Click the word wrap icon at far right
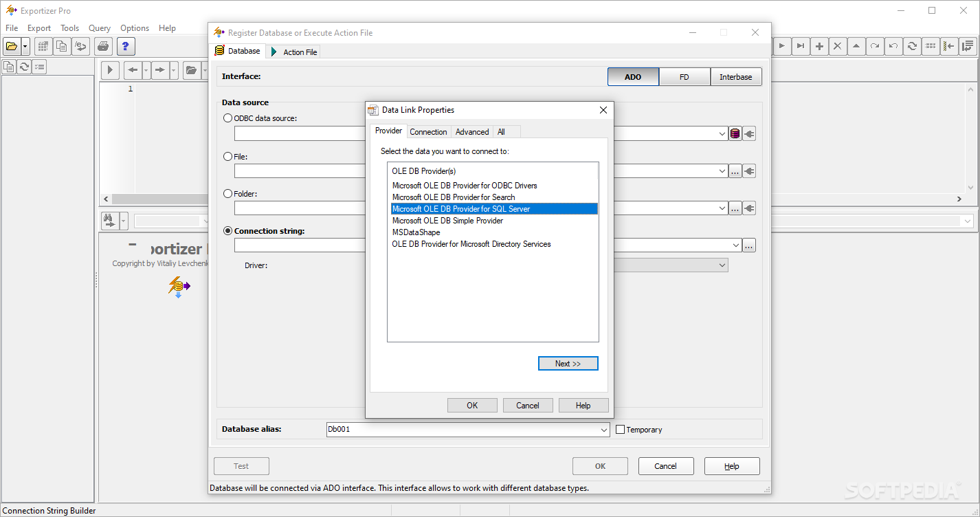This screenshot has height=517, width=980. pos(968,46)
